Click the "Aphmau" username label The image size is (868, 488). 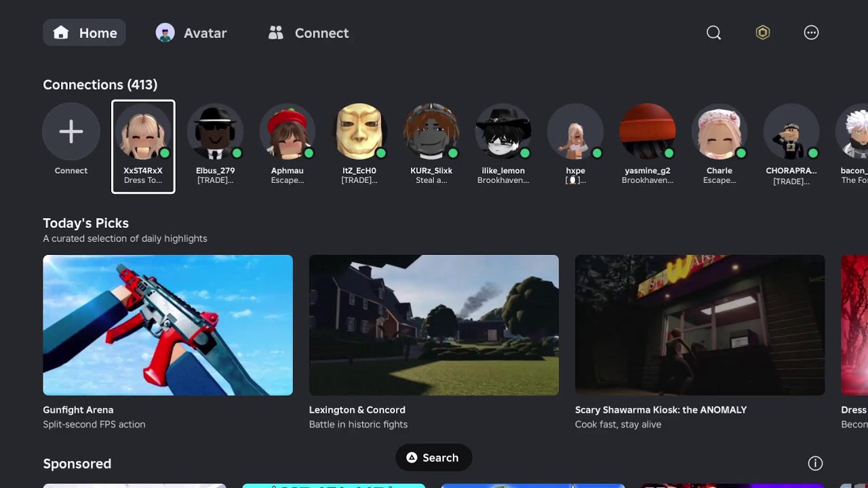(x=287, y=171)
